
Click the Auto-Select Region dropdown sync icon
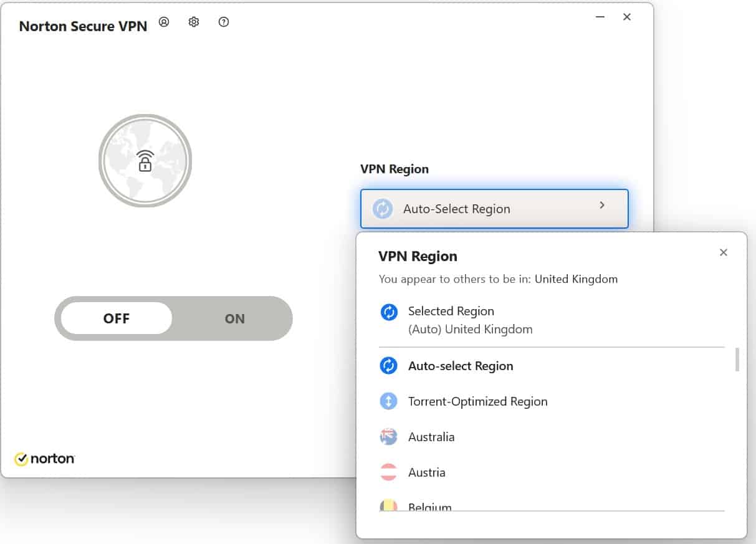pyautogui.click(x=382, y=209)
